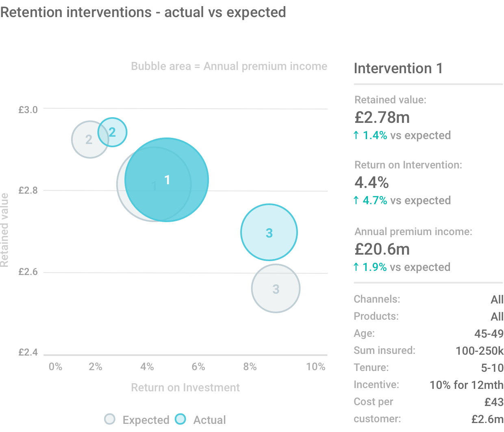The width and height of the screenshot is (504, 432).
Task: Open the Age filter value 45-49
Action: click(x=489, y=334)
